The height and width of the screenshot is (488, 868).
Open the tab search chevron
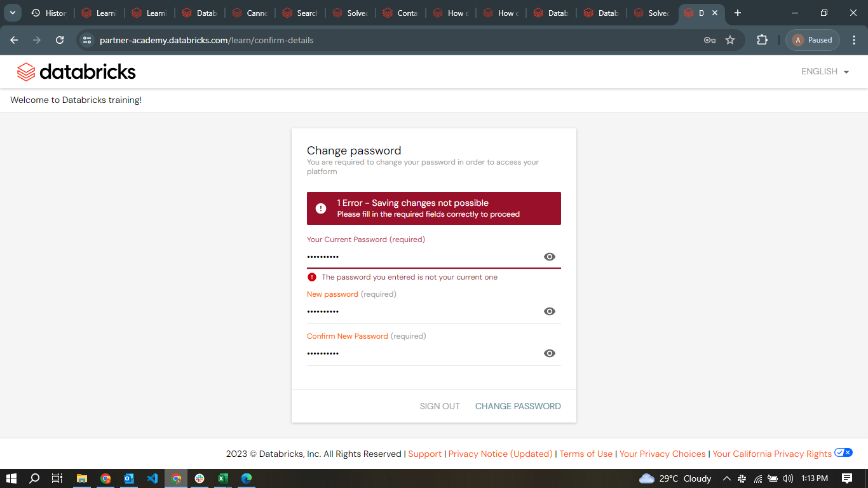(12, 12)
